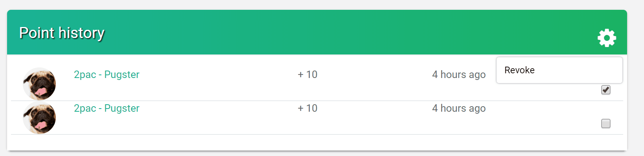Click the word Pugster in the first row

pyautogui.click(x=122, y=74)
